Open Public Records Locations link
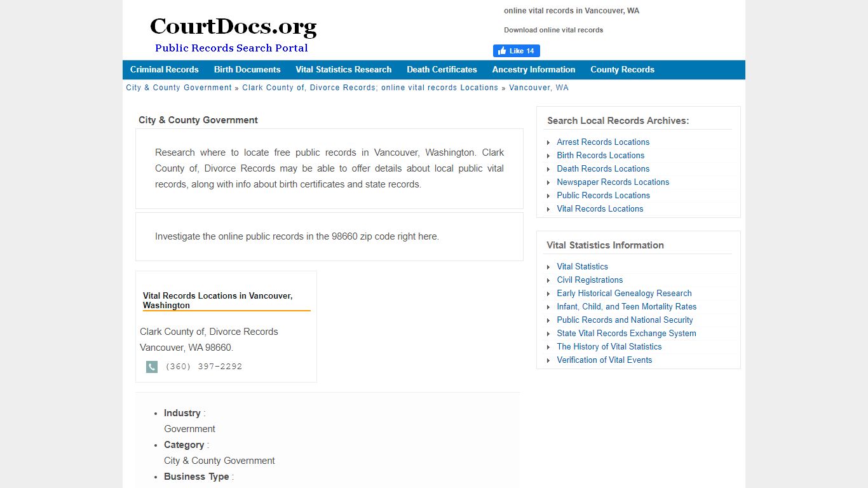Image resolution: width=868 pixels, height=488 pixels. pos(603,196)
